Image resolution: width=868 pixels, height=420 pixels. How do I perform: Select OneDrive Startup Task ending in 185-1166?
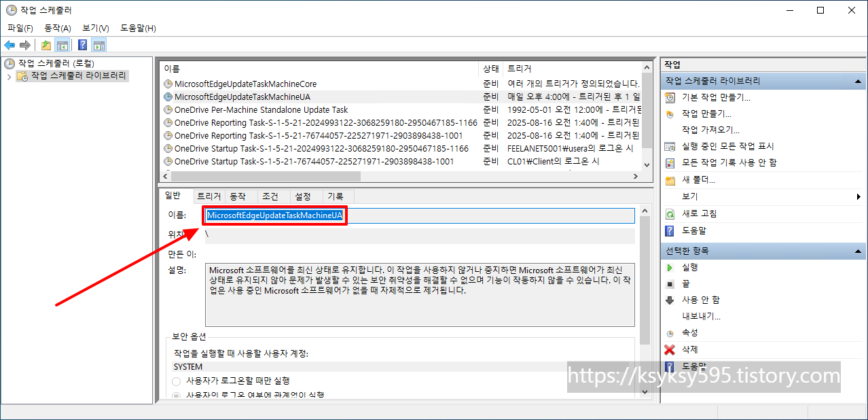401,149
